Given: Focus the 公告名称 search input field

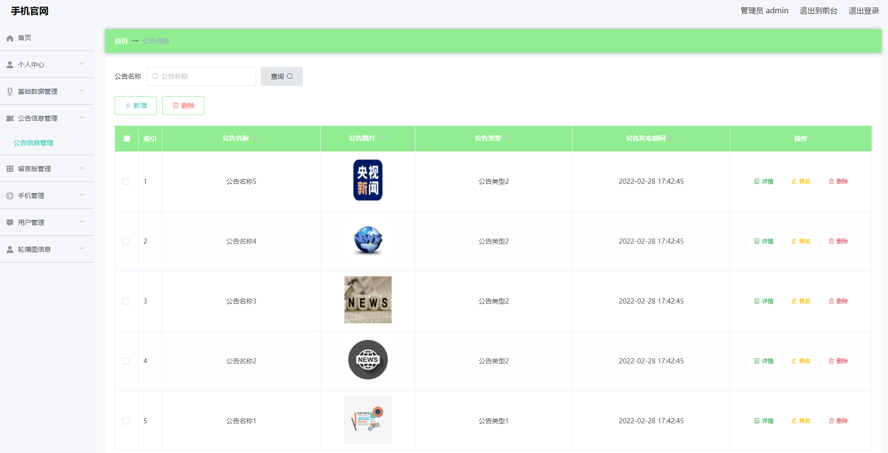Looking at the screenshot, I should [x=205, y=76].
